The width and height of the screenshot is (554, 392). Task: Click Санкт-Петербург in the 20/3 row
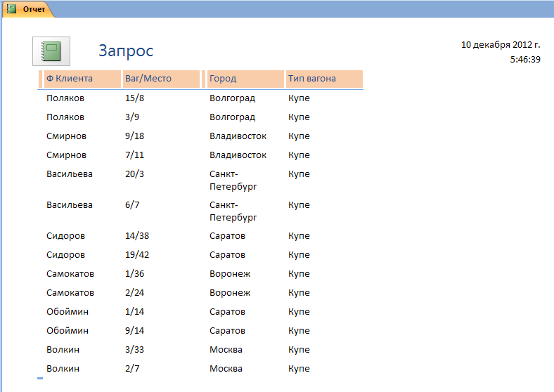[233, 181]
